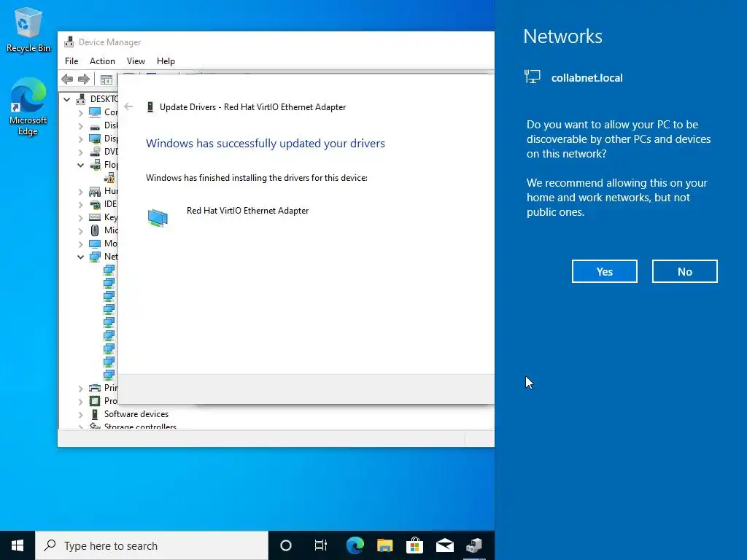Click the show/hide console tree toolbar icon
This screenshot has height=560, width=747.
[x=107, y=79]
